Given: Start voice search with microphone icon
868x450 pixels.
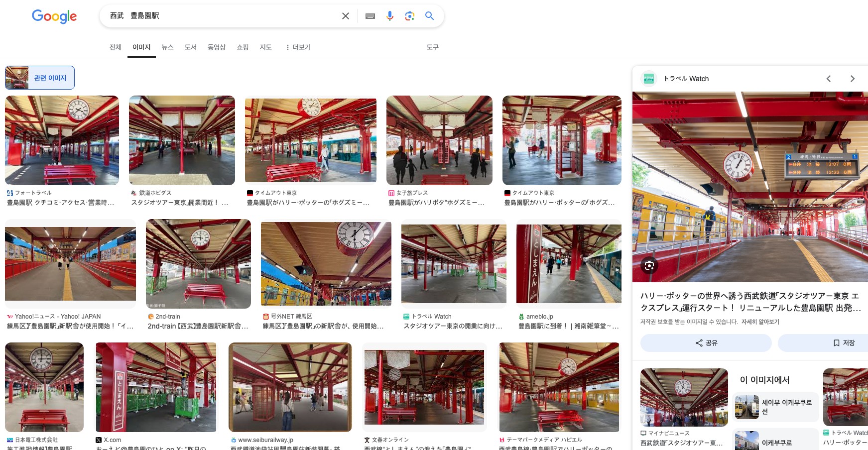Looking at the screenshot, I should point(390,16).
